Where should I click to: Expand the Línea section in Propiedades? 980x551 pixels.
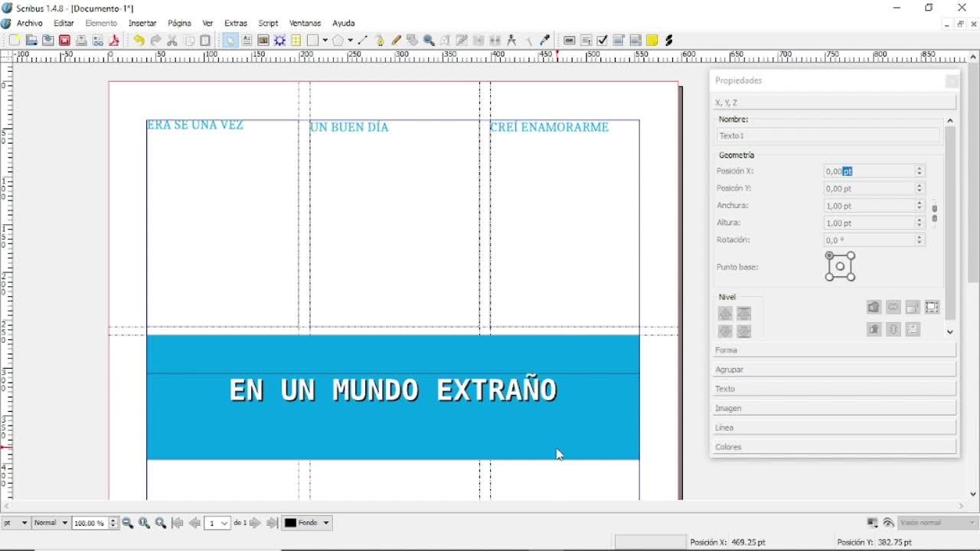(x=834, y=428)
